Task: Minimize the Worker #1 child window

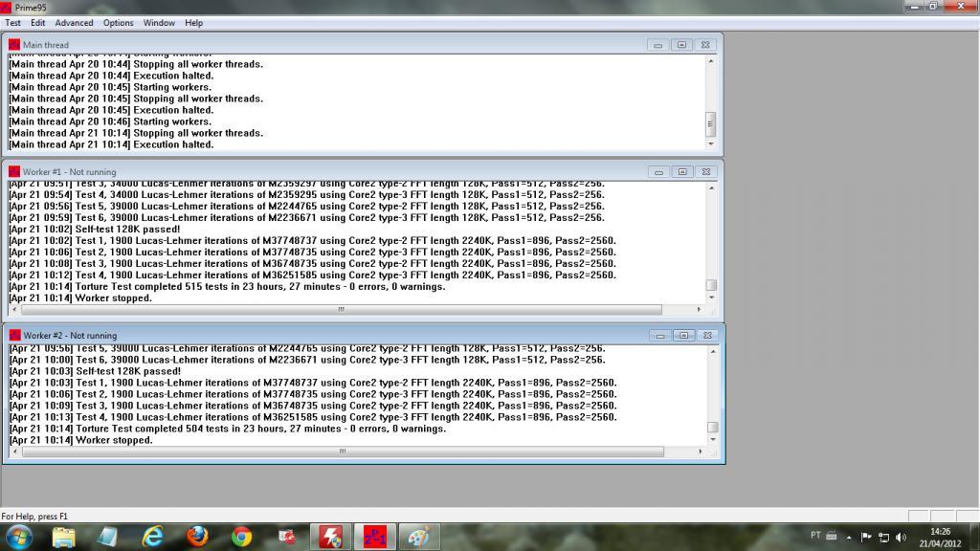Action: pos(658,172)
